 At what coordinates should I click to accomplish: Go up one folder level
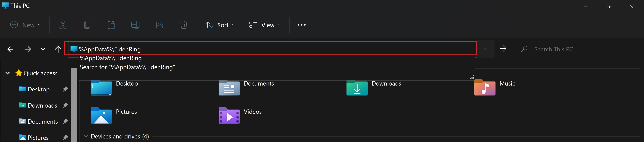(58, 49)
